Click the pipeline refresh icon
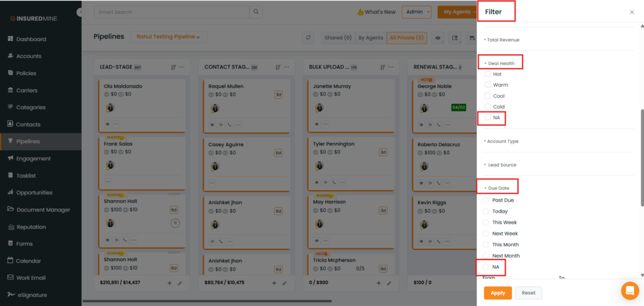Image resolution: width=644 pixels, height=306 pixels. coord(308,38)
